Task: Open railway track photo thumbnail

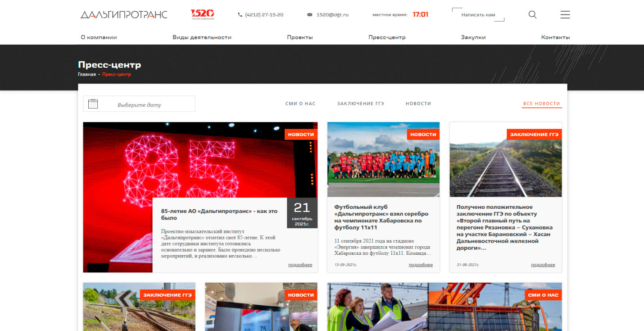Action: (x=506, y=159)
